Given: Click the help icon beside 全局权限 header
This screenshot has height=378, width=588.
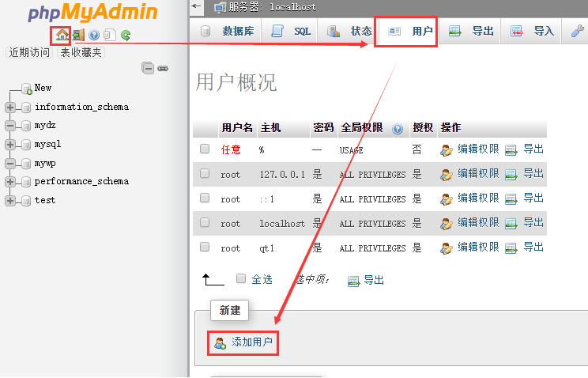Looking at the screenshot, I should pyautogui.click(x=398, y=128).
